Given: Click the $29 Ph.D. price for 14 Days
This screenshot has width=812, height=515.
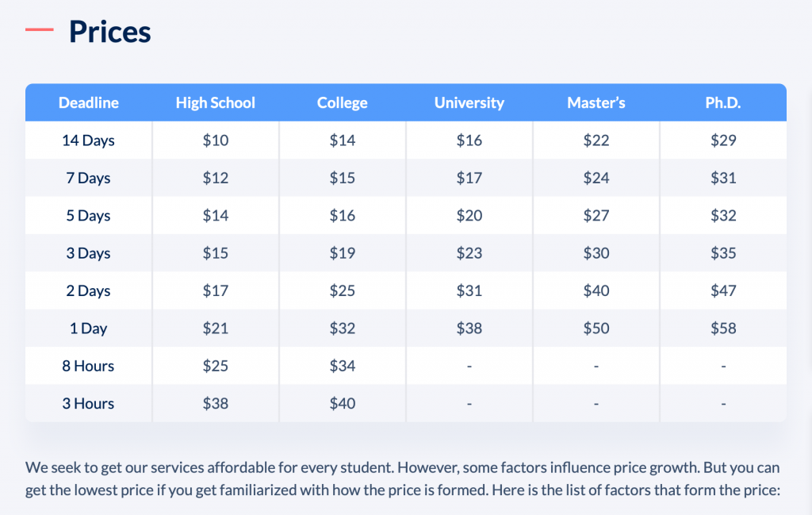Looking at the screenshot, I should click(x=723, y=140).
